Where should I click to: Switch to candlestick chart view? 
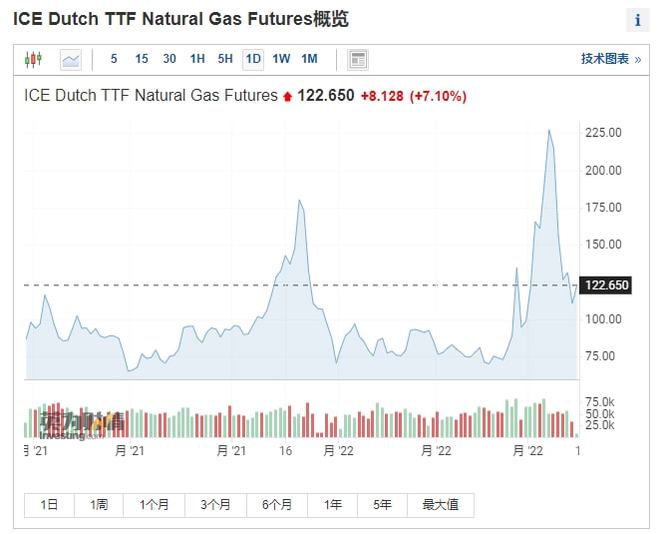pos(33,59)
